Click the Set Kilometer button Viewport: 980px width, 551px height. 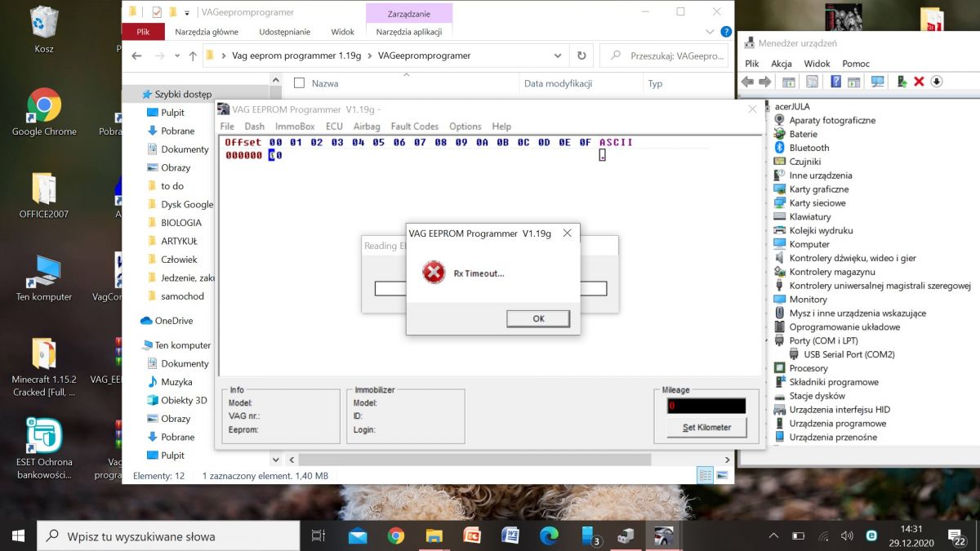707,427
